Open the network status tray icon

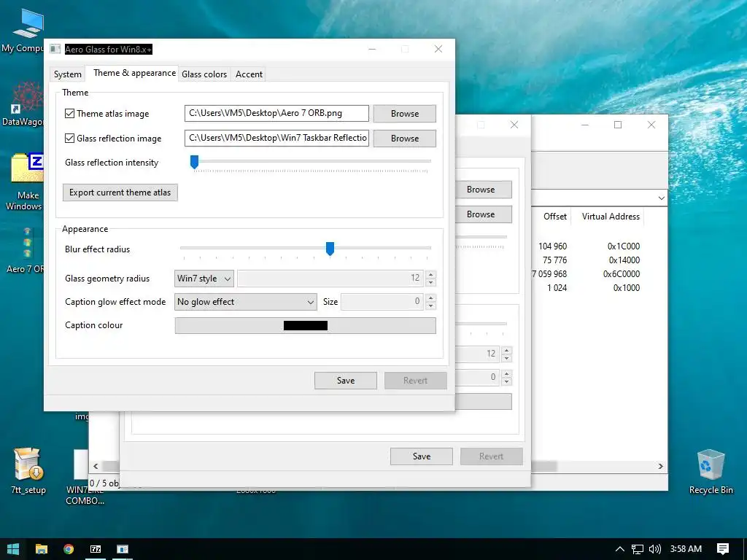pyautogui.click(x=638, y=549)
